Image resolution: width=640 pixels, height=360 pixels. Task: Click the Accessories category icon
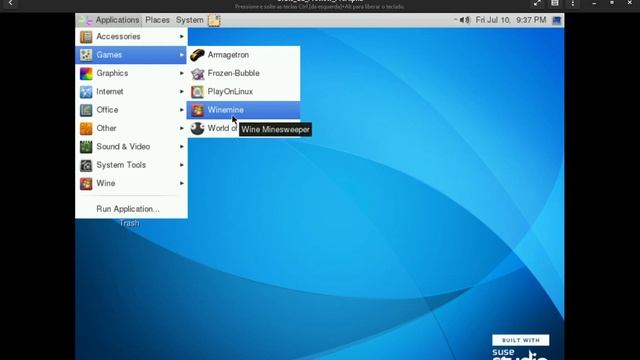tap(86, 37)
